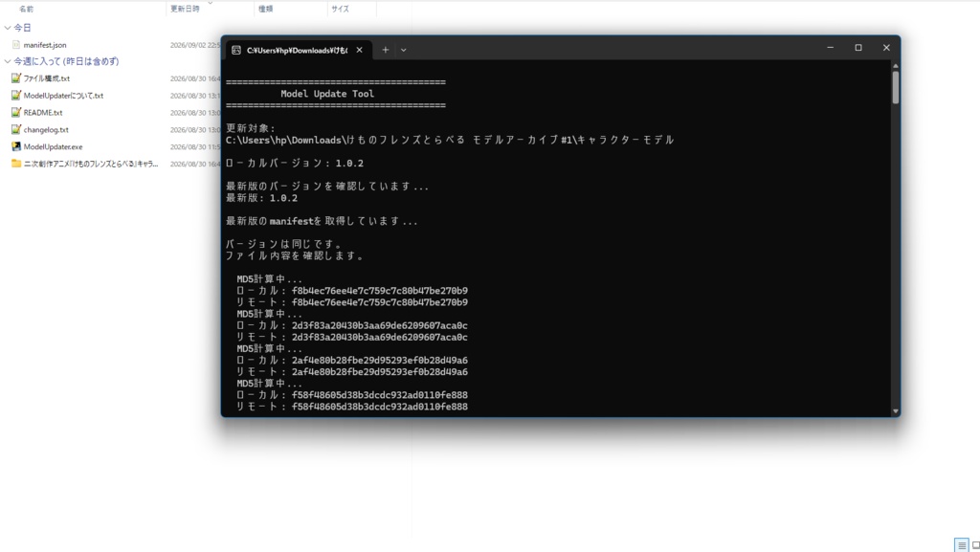Select the changelog.txt file name
Image resolution: width=980 pixels, height=552 pixels.
(46, 129)
